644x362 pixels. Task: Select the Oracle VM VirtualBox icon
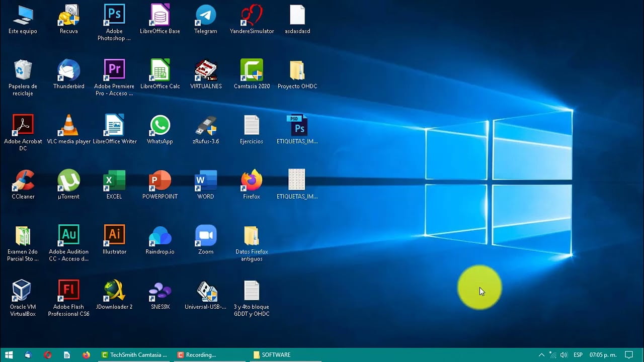tap(23, 298)
